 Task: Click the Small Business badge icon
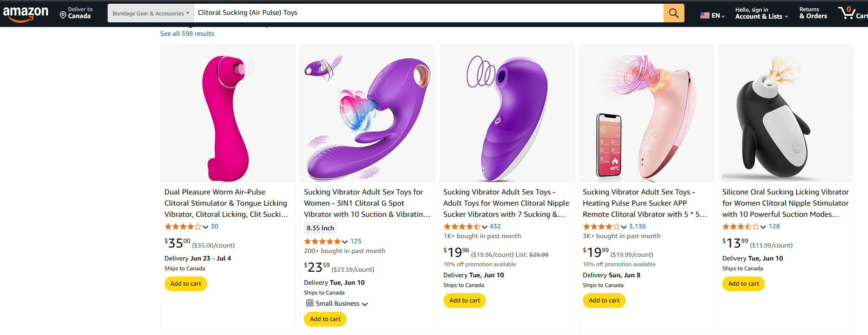[x=310, y=303]
